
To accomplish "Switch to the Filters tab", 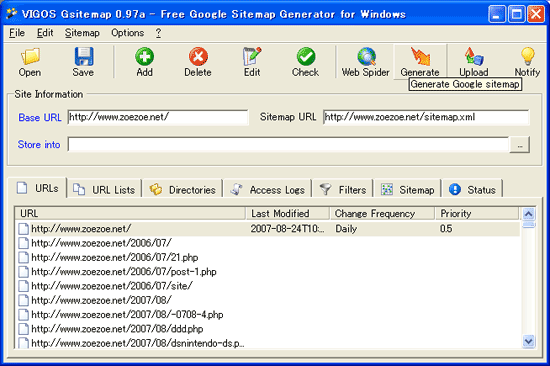I will 343,190.
